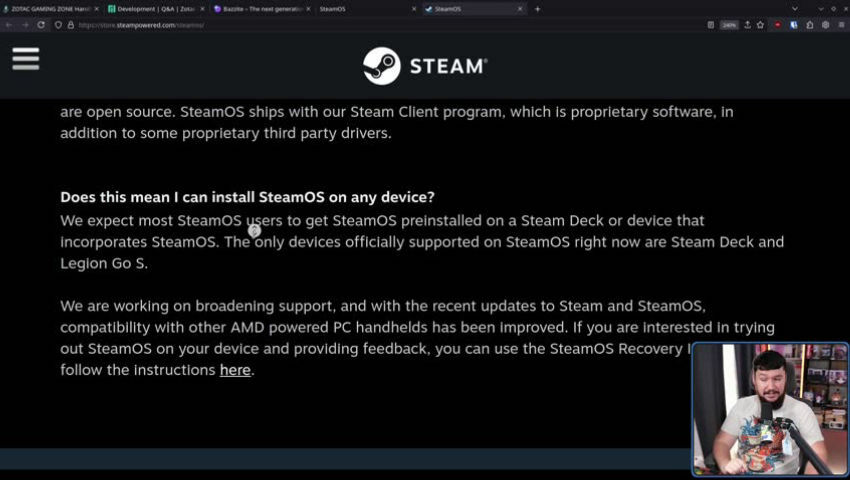
Task: Reset the 240% zoom level badge
Action: 729,25
